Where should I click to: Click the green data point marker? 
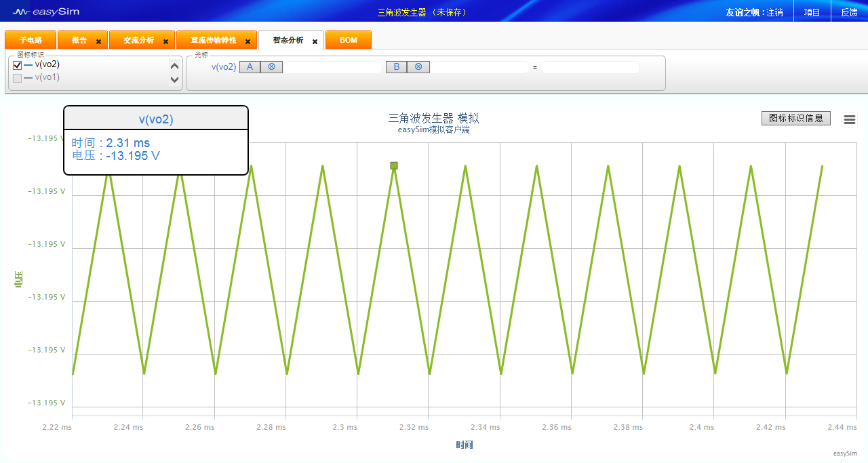point(394,165)
